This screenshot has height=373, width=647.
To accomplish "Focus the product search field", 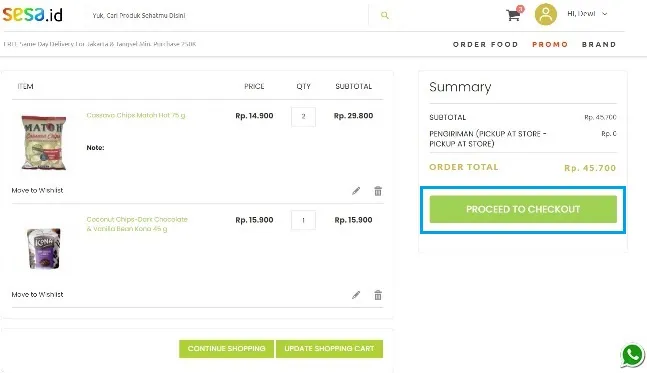I will 227,15.
